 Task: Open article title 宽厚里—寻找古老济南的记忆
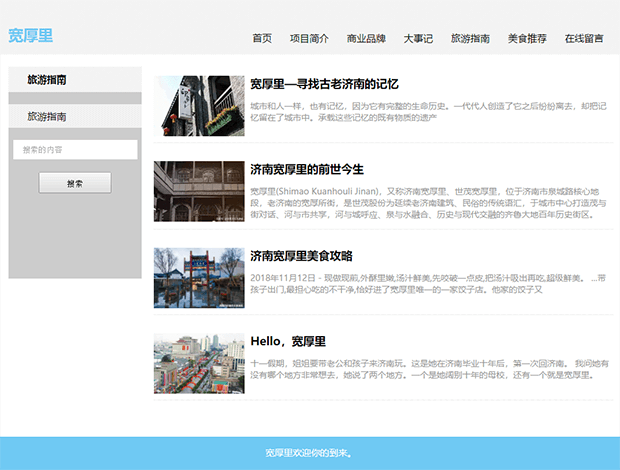tap(324, 84)
